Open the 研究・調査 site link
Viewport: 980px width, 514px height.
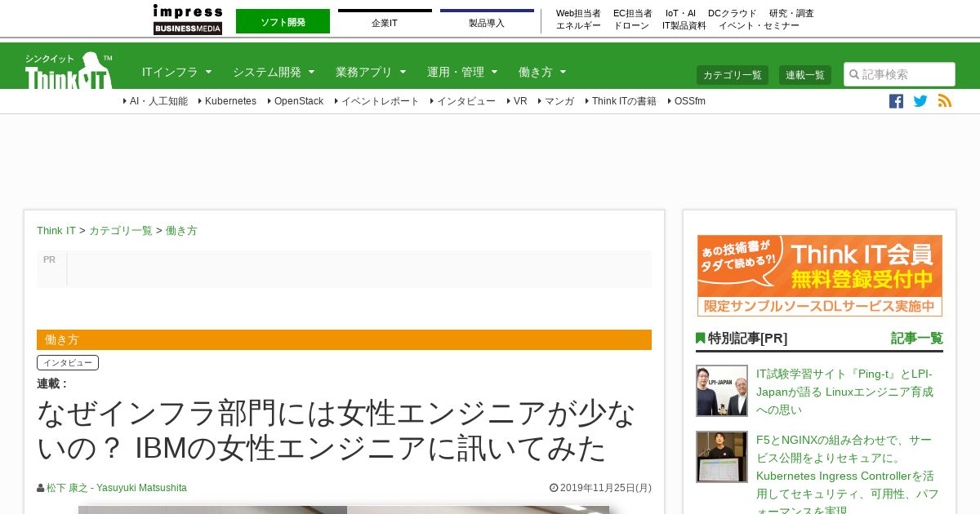[791, 13]
